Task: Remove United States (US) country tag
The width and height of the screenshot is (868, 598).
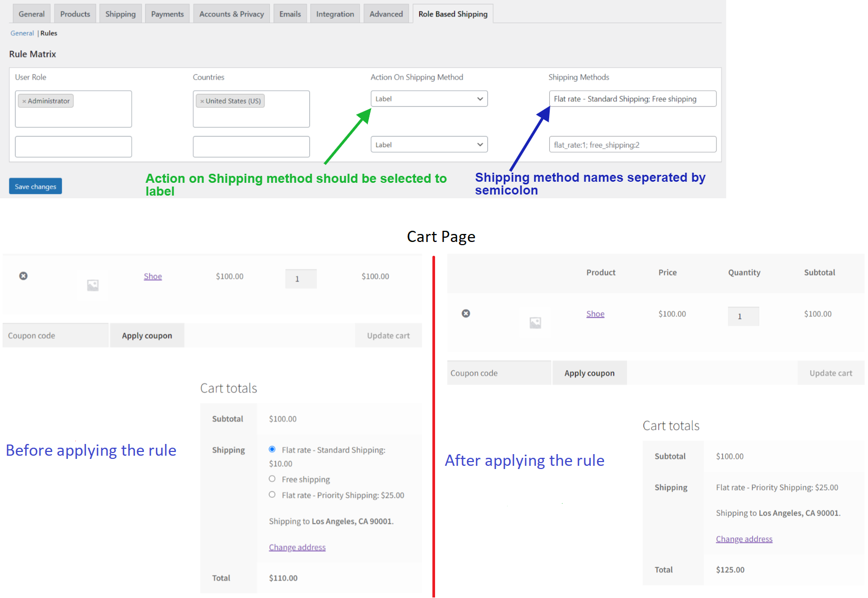Action: pos(202,101)
